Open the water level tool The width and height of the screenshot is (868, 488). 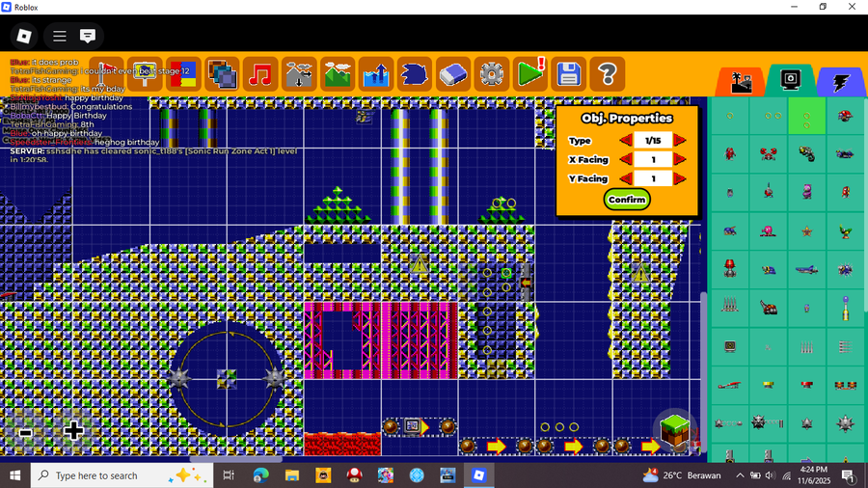(x=376, y=73)
